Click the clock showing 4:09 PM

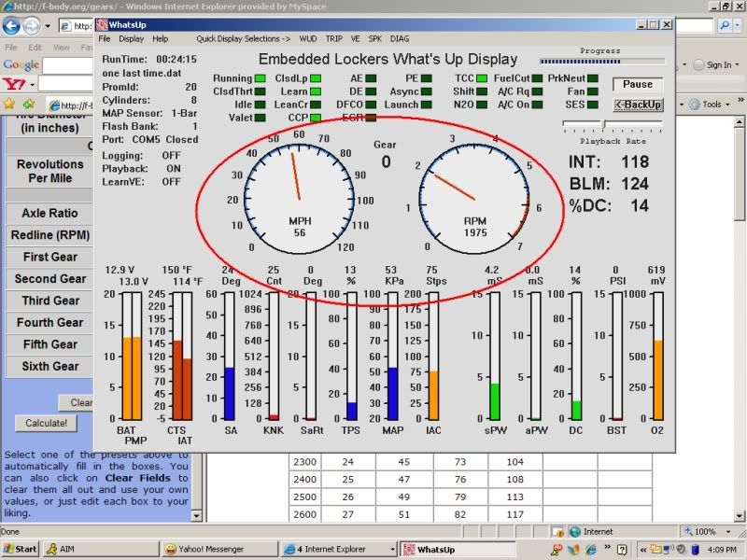[x=722, y=550]
